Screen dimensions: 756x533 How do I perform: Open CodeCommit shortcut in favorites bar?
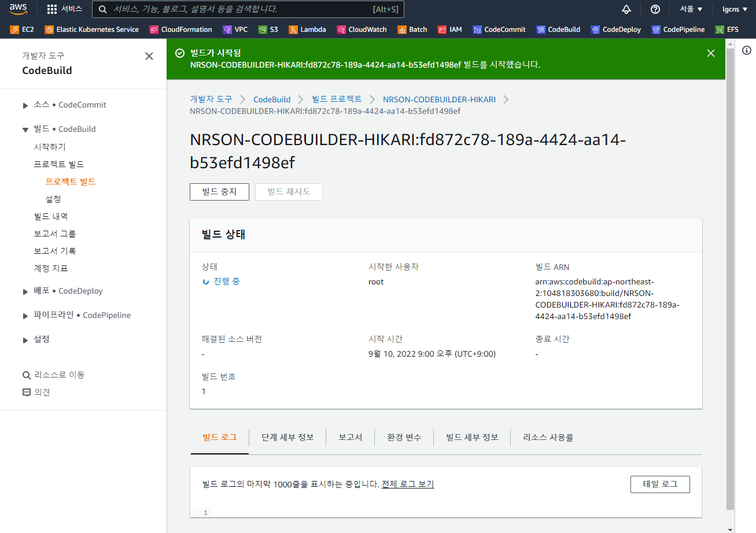click(499, 29)
